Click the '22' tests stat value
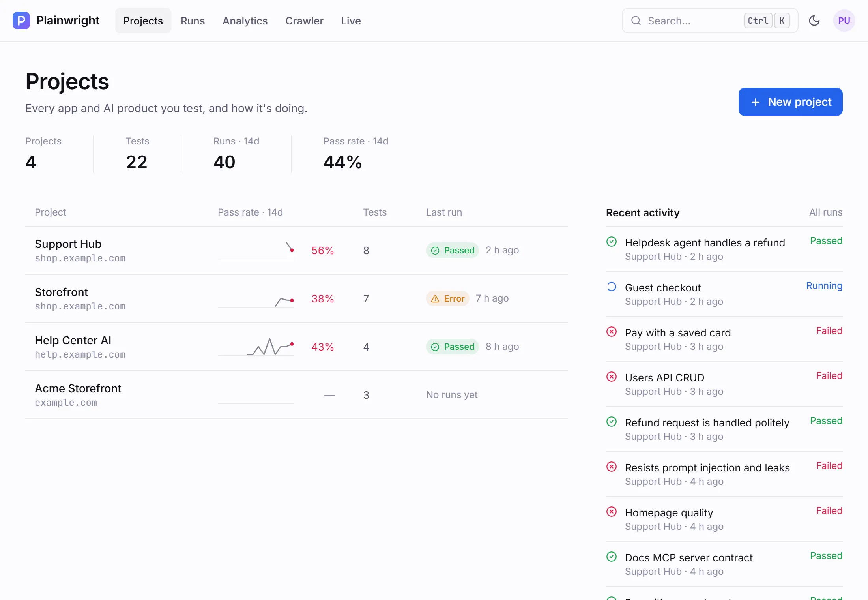 137,162
